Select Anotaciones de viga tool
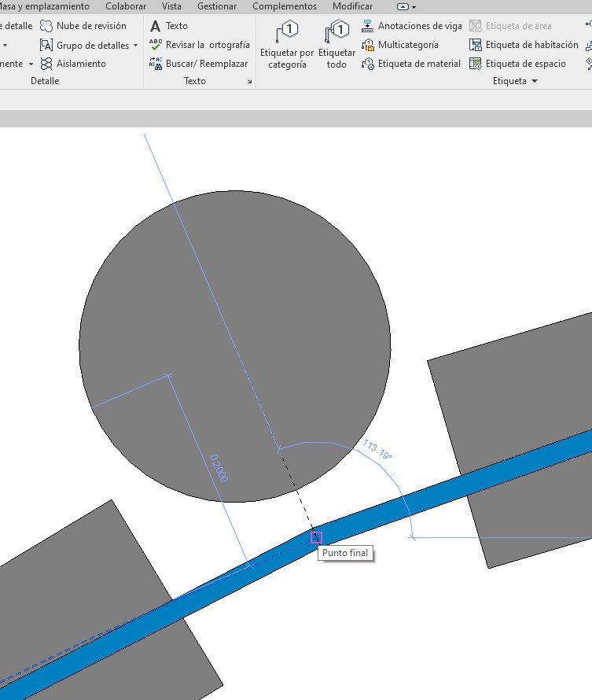592x700 pixels. click(411, 26)
